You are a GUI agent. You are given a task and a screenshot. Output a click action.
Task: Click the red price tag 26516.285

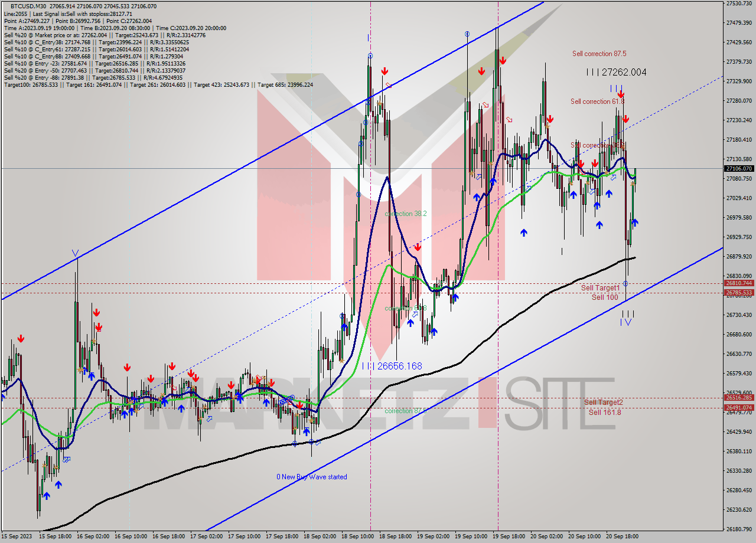(x=738, y=398)
